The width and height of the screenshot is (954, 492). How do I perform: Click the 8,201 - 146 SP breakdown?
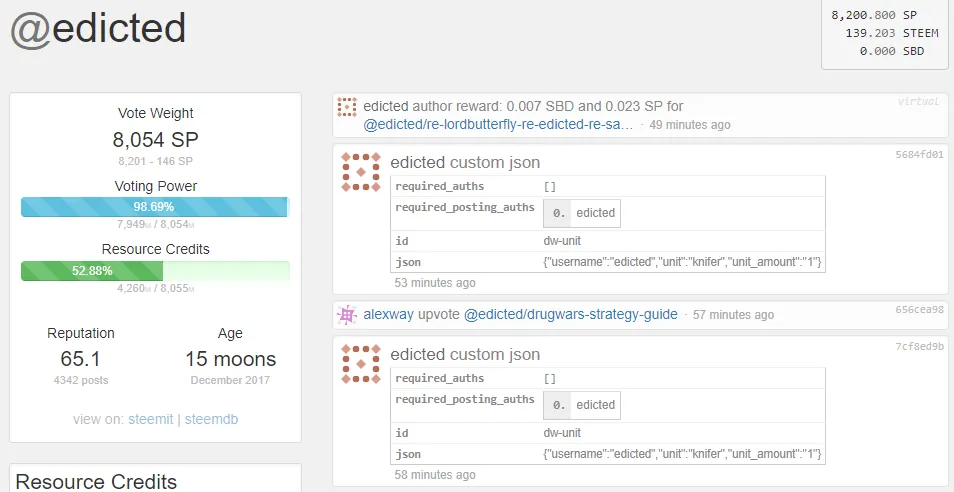coord(155,162)
